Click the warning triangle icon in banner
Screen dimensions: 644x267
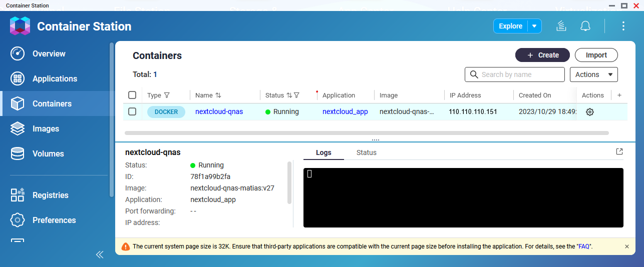(x=126, y=246)
